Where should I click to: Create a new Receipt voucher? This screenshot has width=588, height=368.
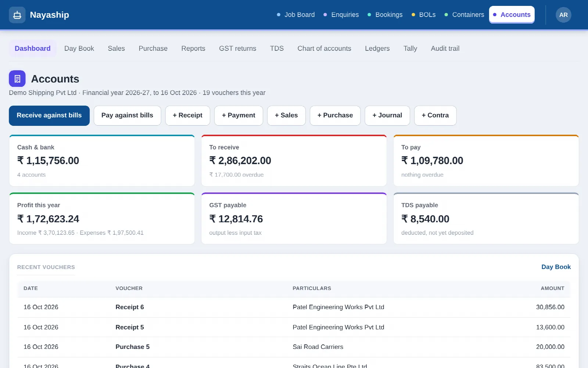(x=187, y=116)
